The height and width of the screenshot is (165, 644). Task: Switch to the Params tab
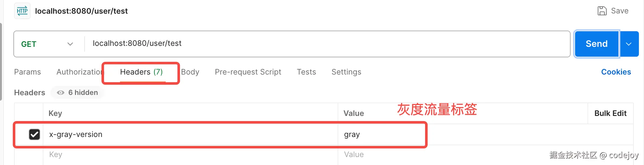click(x=27, y=72)
